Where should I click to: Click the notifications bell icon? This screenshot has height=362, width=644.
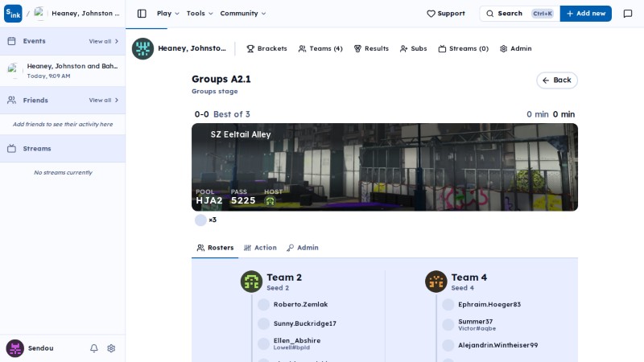point(94,348)
